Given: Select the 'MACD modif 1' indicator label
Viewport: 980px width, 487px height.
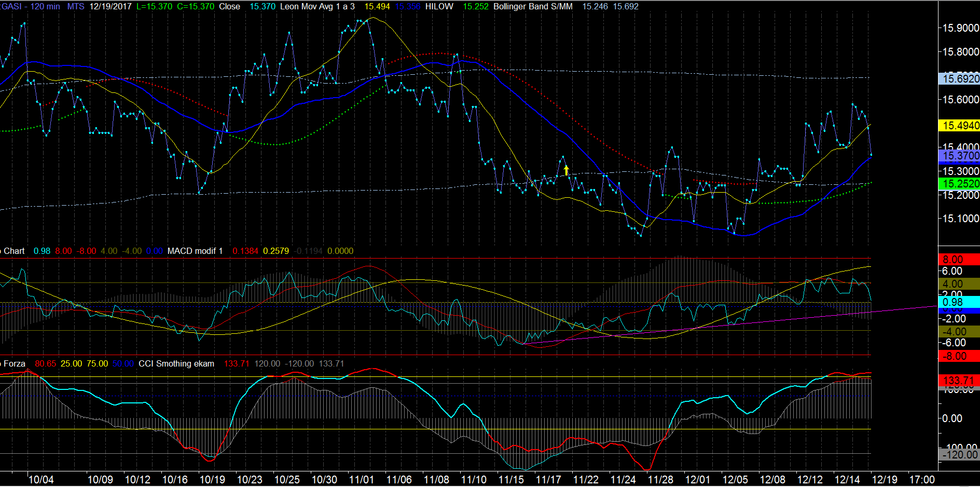Looking at the screenshot, I should [195, 251].
